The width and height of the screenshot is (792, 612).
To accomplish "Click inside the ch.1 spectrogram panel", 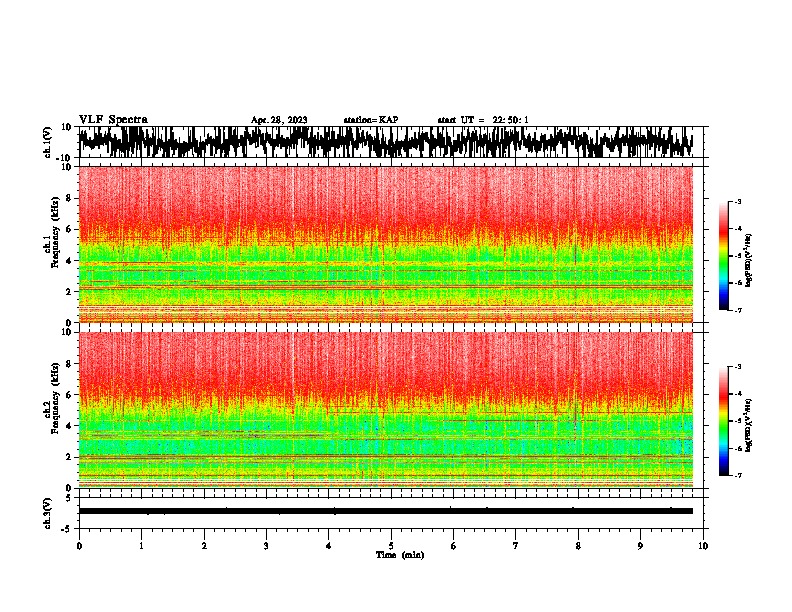I will click(x=385, y=244).
